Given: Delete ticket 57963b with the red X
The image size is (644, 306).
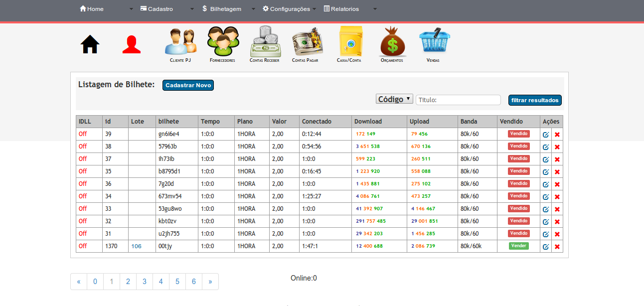Looking at the screenshot, I should 557,147.
